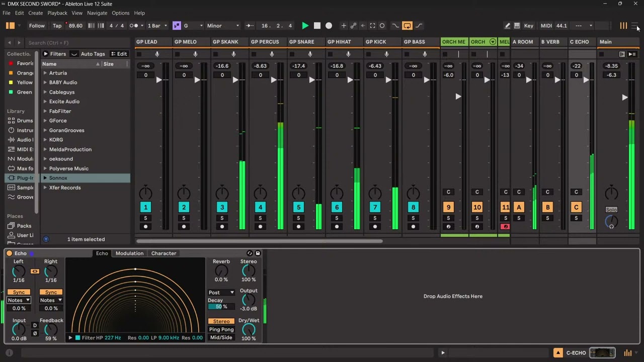
Task: Toggle track 4 activator button
Action: [260, 207]
